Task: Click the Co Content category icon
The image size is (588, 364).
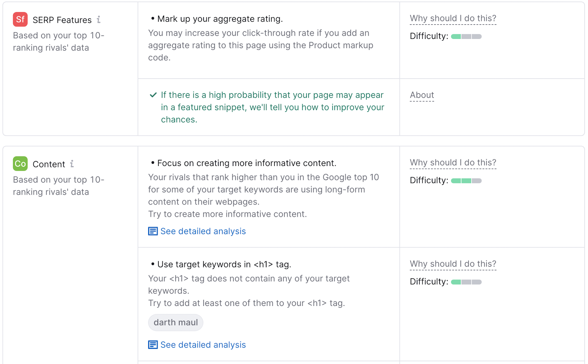Action: (x=20, y=164)
